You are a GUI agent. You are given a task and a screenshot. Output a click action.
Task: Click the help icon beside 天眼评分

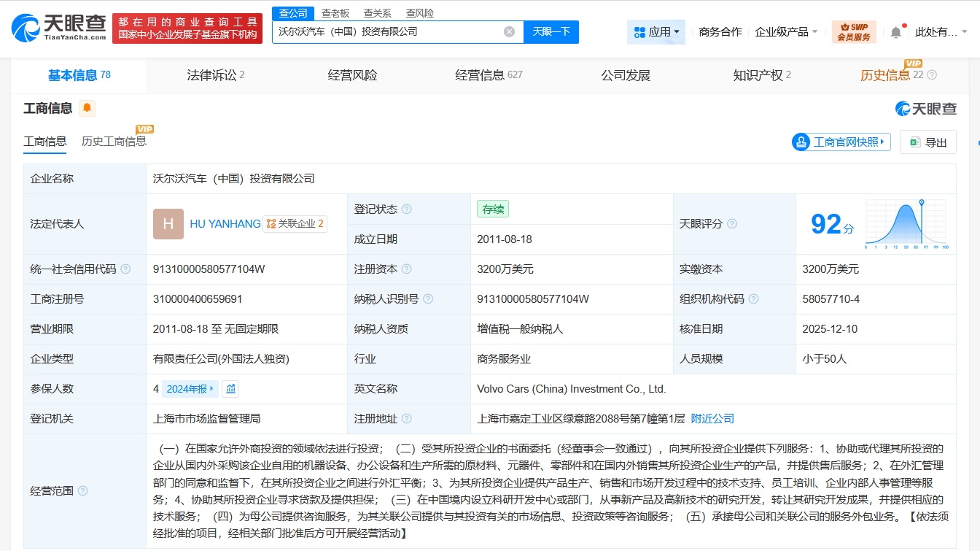[x=732, y=224]
